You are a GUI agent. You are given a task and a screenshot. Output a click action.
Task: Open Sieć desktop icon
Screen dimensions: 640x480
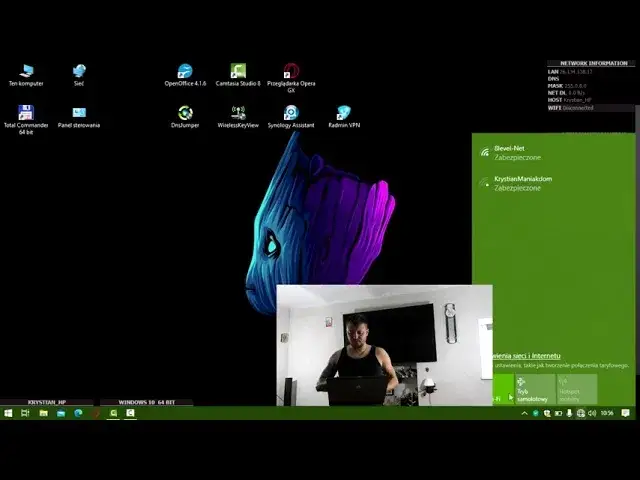click(79, 72)
